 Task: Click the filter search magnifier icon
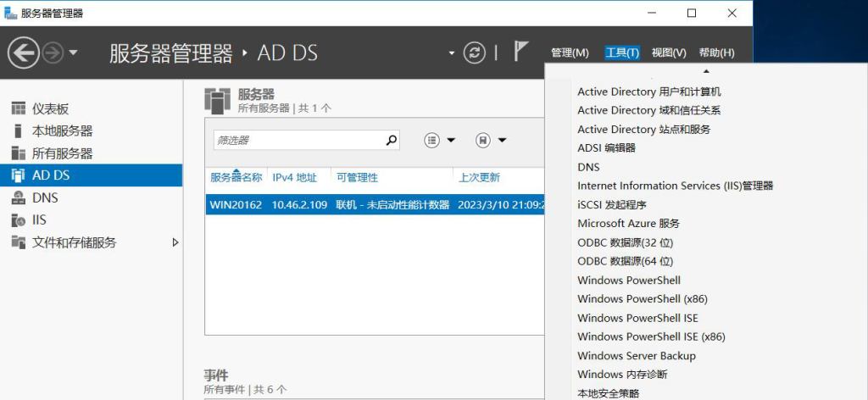pos(392,140)
